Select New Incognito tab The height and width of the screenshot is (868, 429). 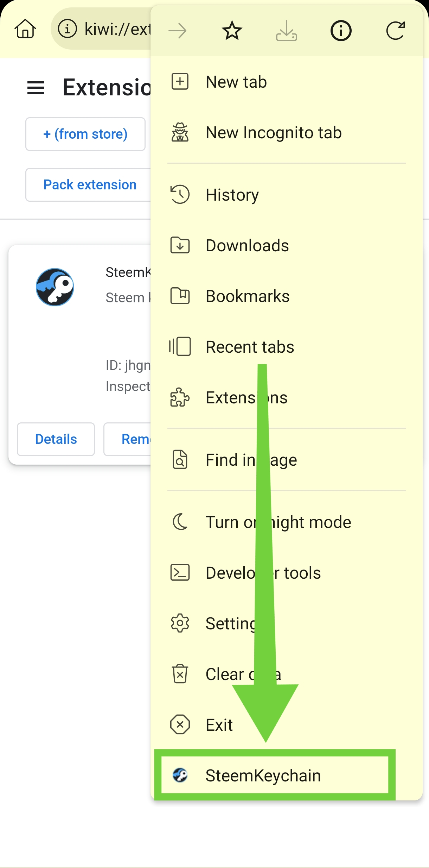coord(274,133)
